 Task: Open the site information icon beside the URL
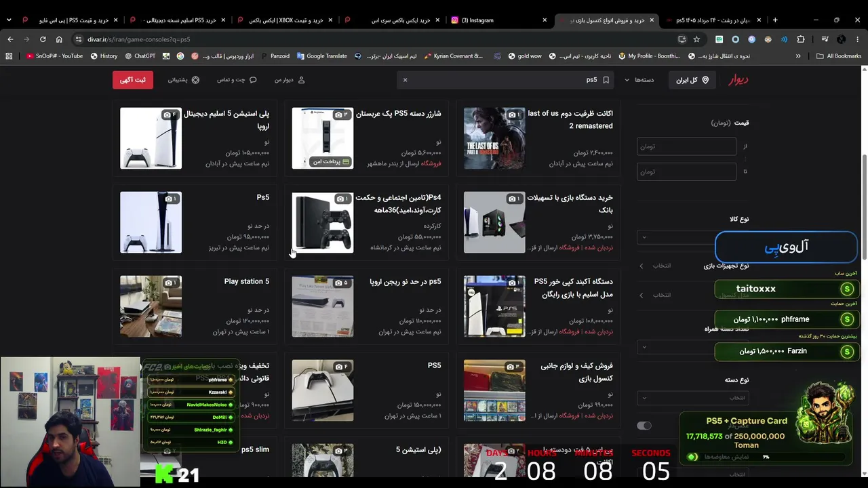pyautogui.click(x=79, y=39)
